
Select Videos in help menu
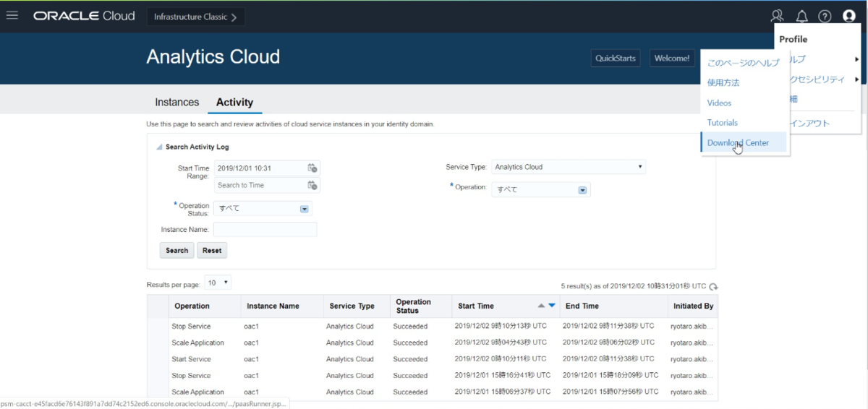click(x=719, y=103)
